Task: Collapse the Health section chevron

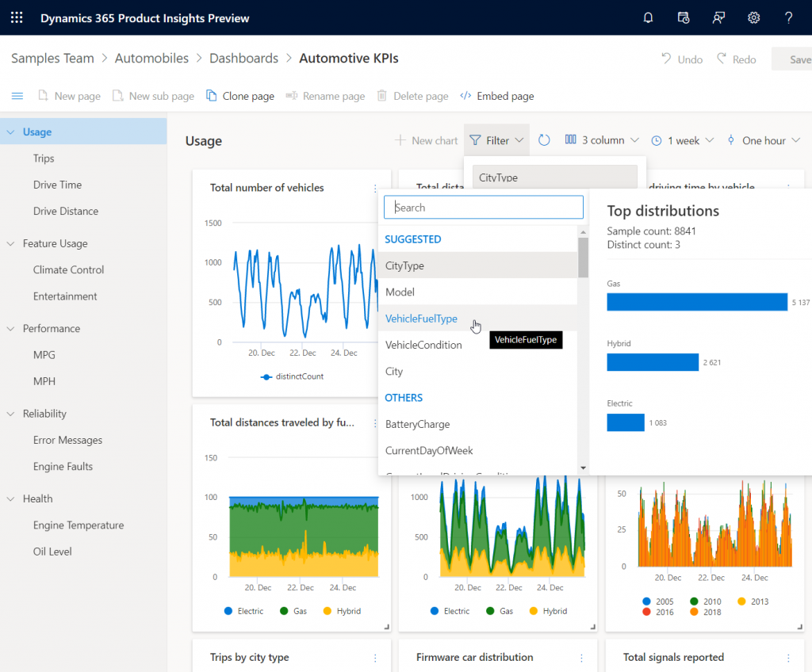Action: (x=10, y=498)
